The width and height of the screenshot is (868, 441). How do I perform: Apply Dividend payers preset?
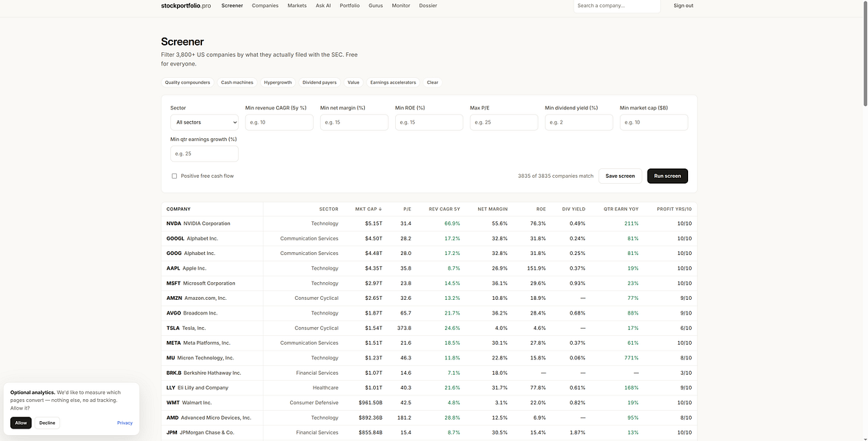[319, 82]
